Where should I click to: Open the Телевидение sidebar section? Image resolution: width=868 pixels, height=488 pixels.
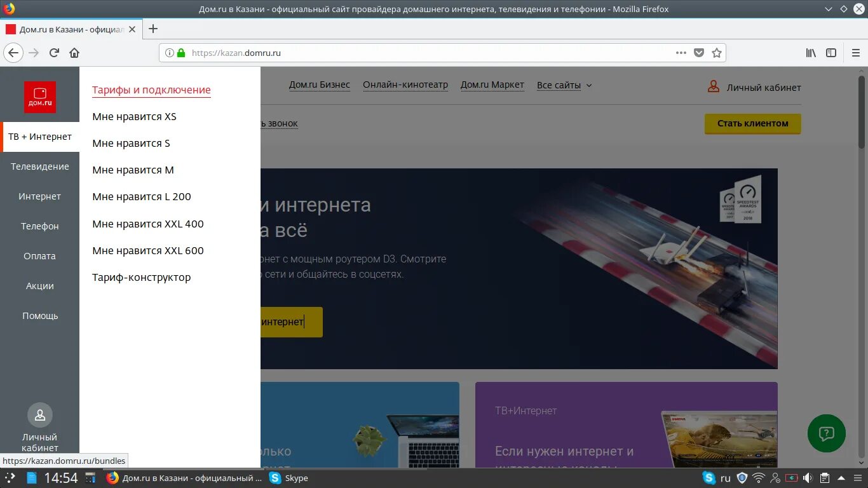40,166
